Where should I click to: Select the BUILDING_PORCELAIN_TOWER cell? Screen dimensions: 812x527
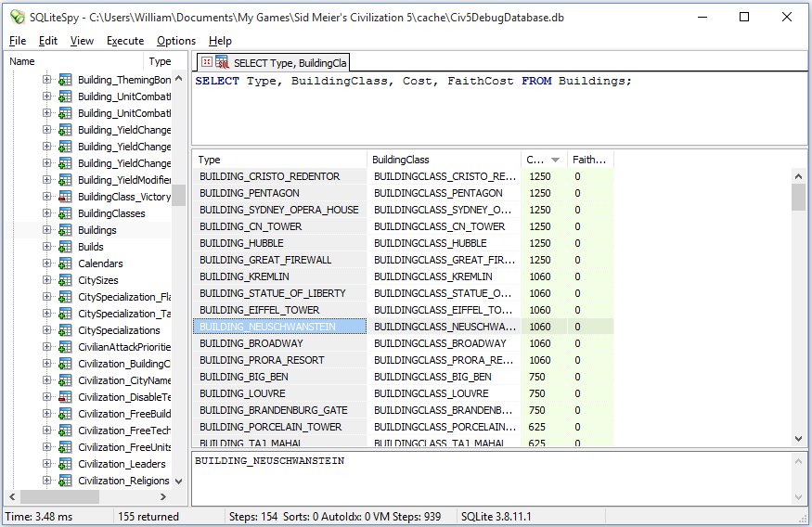(x=280, y=427)
